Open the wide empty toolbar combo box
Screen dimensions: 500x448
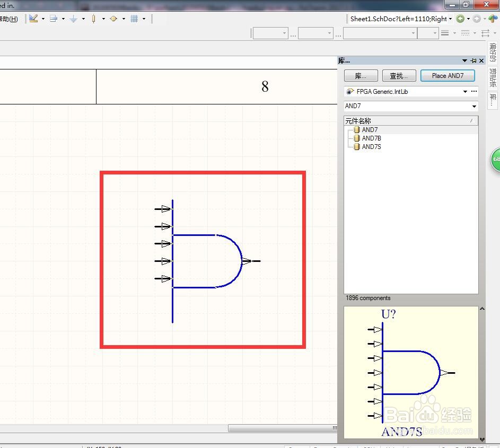380,33
